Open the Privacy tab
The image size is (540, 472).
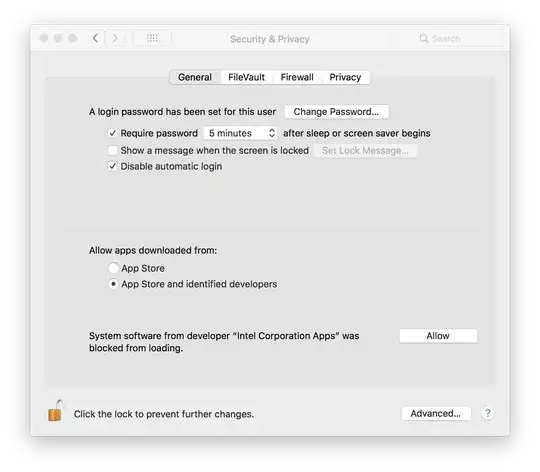(345, 77)
